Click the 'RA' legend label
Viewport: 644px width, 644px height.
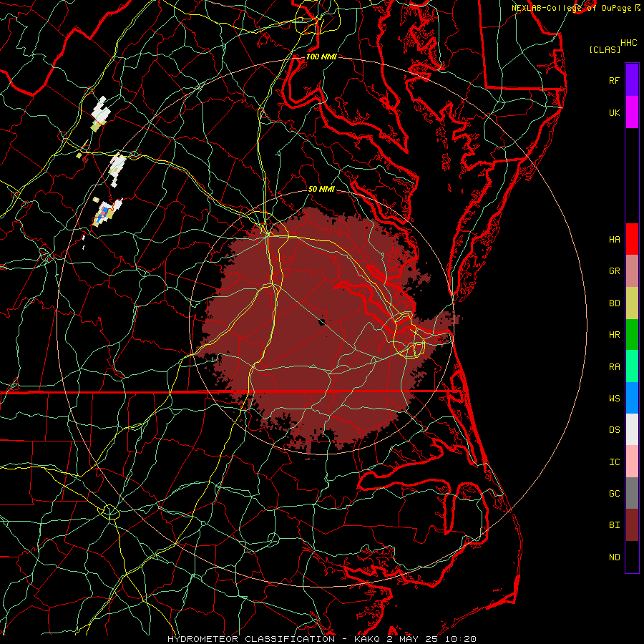click(x=614, y=367)
